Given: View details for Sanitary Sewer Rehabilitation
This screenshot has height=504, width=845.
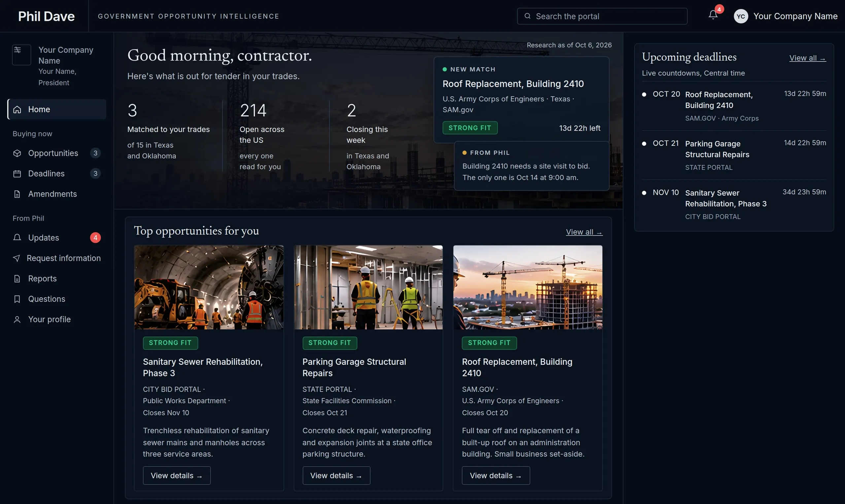Looking at the screenshot, I should tap(177, 476).
